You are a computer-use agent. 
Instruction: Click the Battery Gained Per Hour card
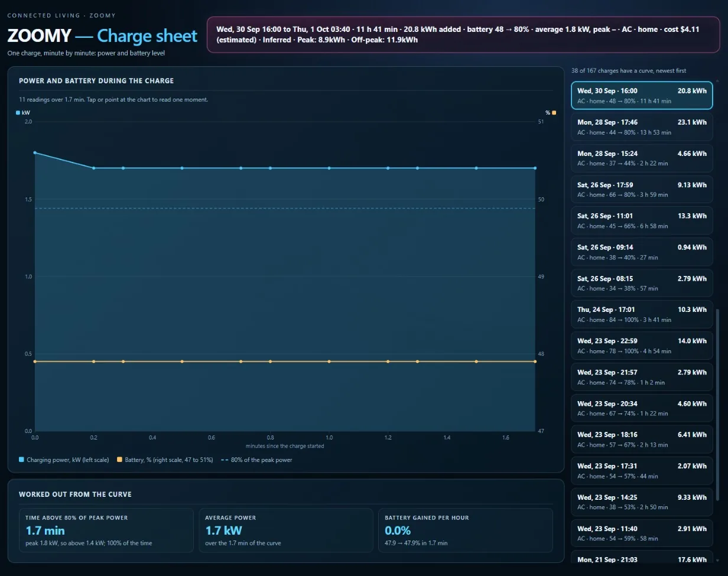(466, 531)
